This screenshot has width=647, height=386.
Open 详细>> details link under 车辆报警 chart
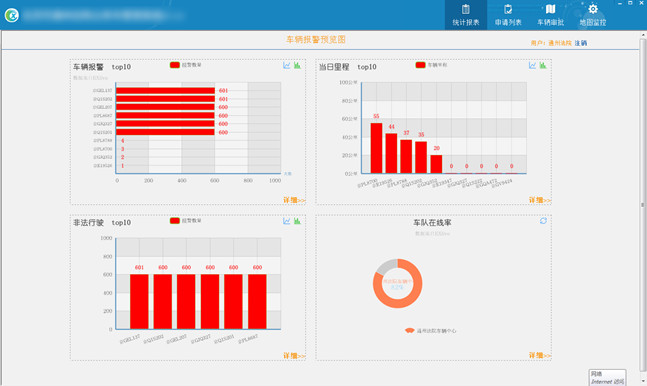pos(294,200)
